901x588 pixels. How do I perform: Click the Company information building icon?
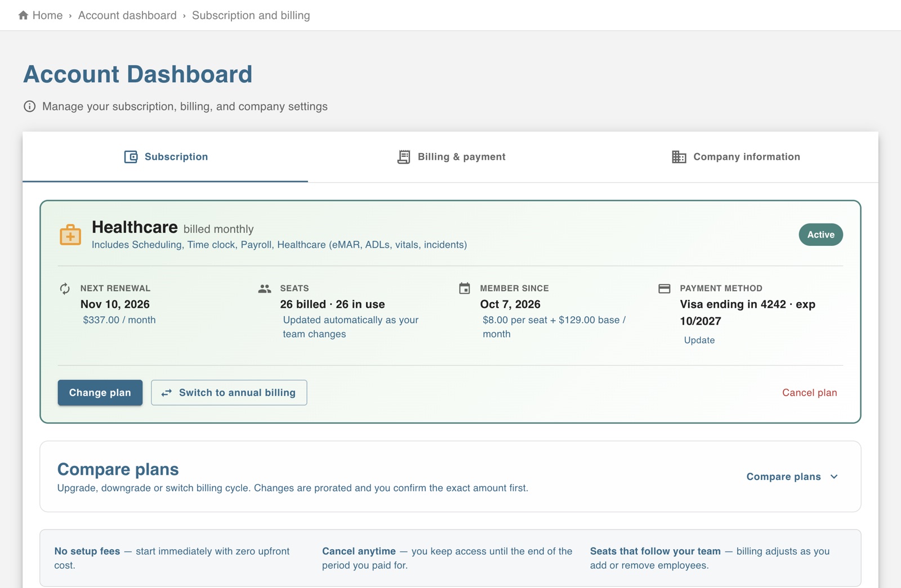679,157
